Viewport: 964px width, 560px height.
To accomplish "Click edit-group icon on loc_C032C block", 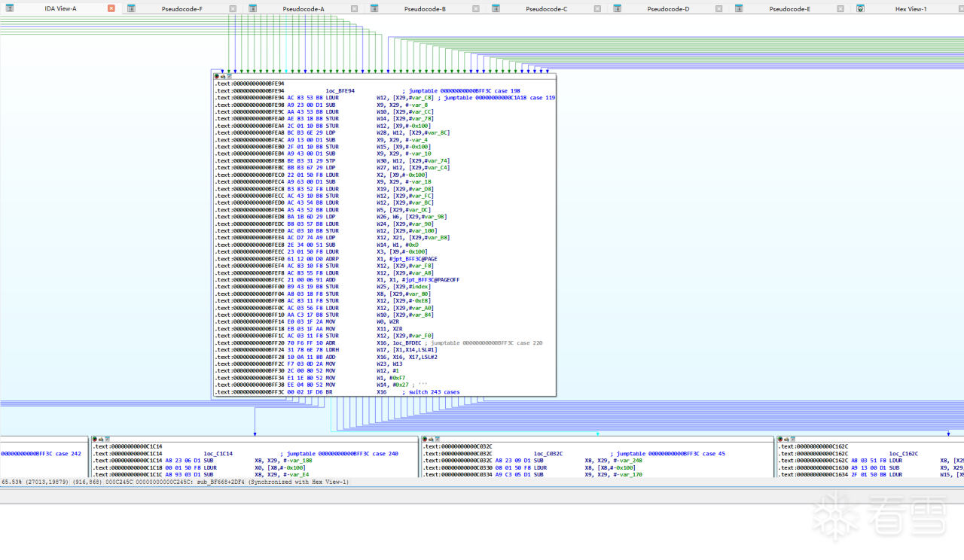I will (x=432, y=439).
